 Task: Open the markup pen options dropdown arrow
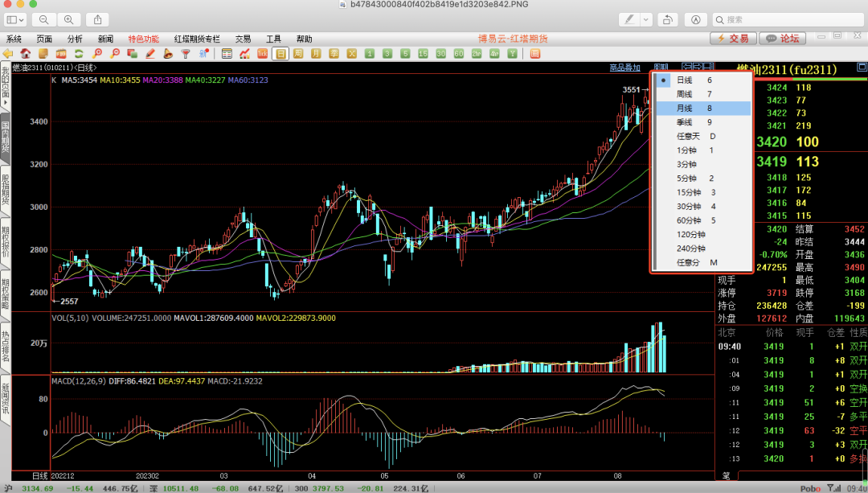click(x=647, y=19)
